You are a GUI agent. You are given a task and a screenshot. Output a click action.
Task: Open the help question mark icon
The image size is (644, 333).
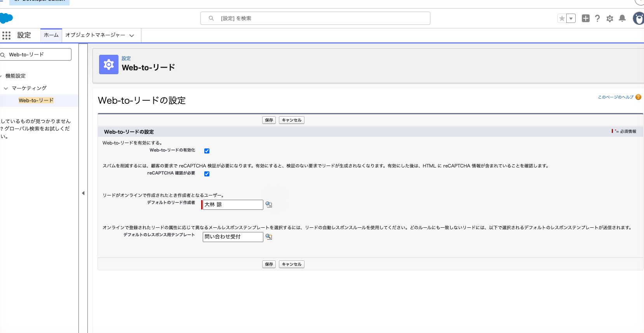point(597,18)
